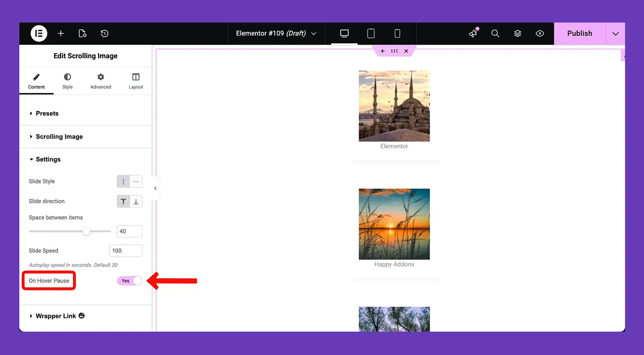Click the Elementor image caption
Image resolution: width=644 pixels, height=355 pixels.
(394, 146)
